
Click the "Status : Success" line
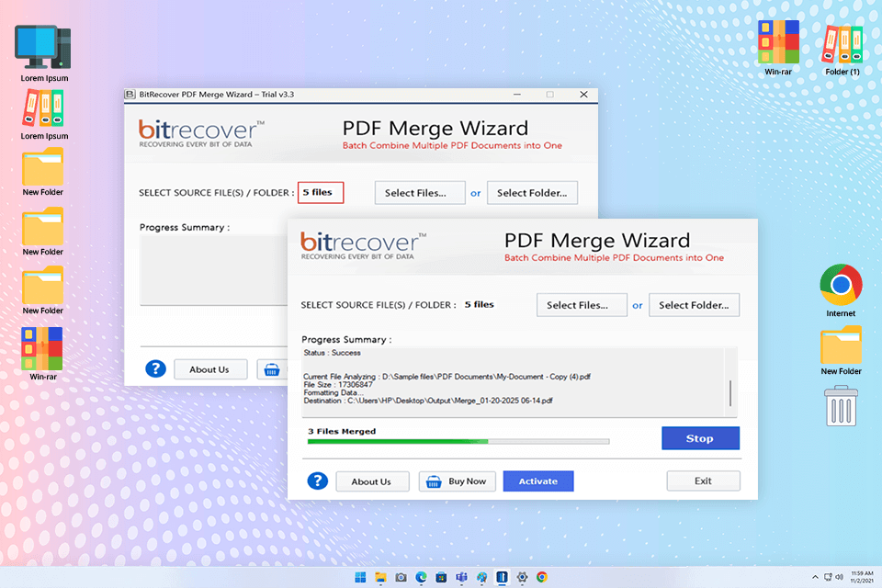pyautogui.click(x=332, y=353)
